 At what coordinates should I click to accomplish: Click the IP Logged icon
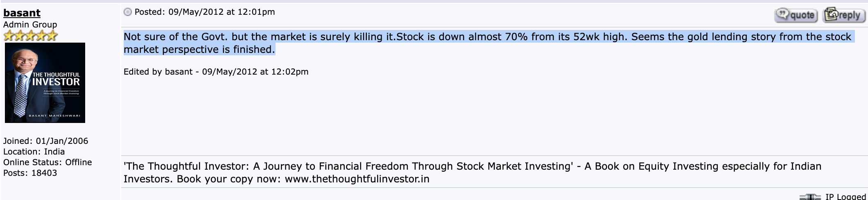tap(810, 197)
